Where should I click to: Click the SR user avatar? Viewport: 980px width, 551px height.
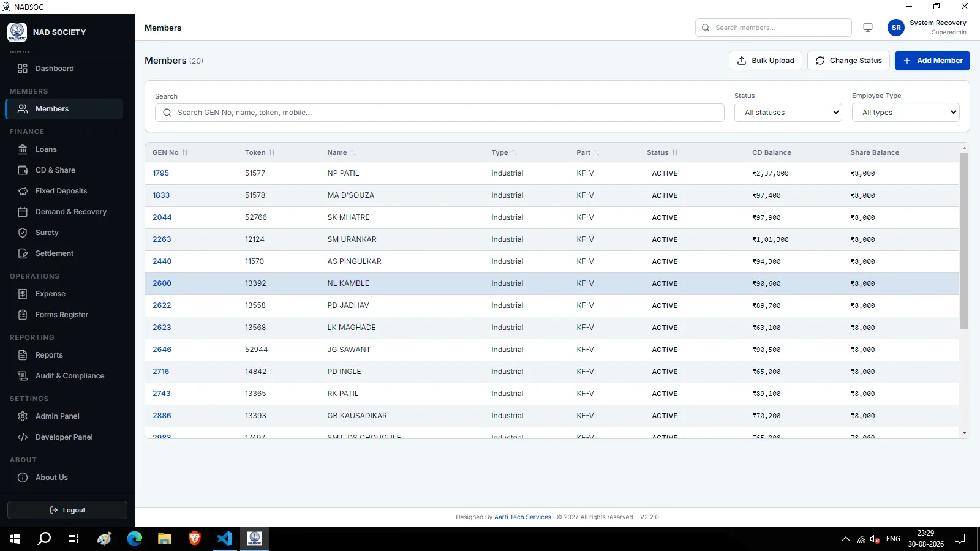[896, 28]
